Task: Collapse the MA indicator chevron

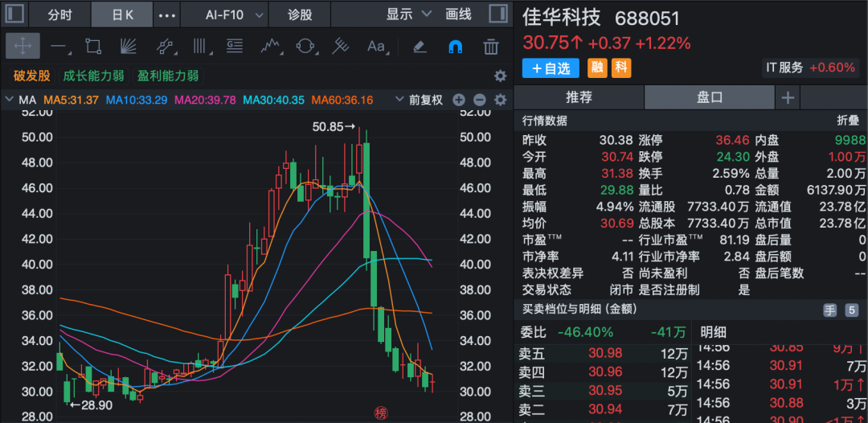Action: tap(8, 101)
